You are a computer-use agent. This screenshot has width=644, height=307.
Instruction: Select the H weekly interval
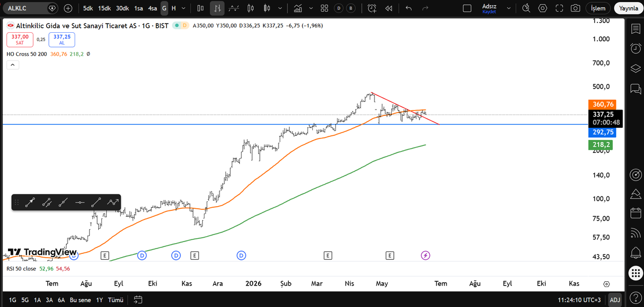pos(174,8)
